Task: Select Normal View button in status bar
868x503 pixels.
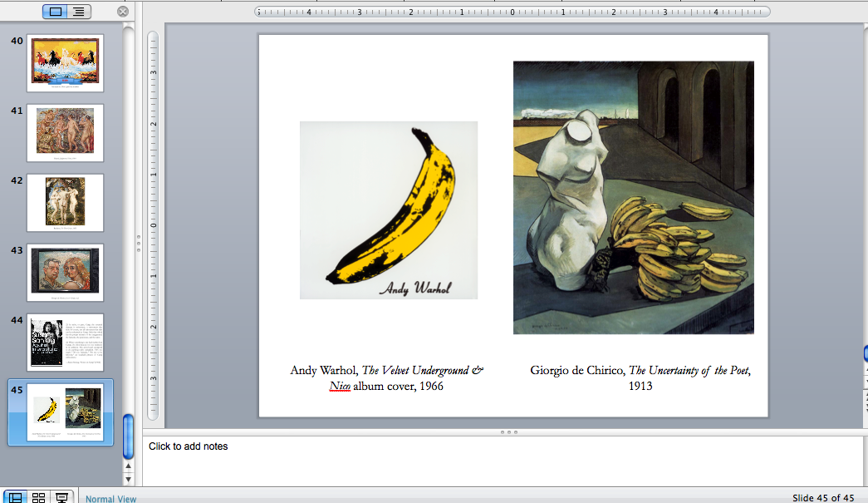Action: pyautogui.click(x=15, y=497)
